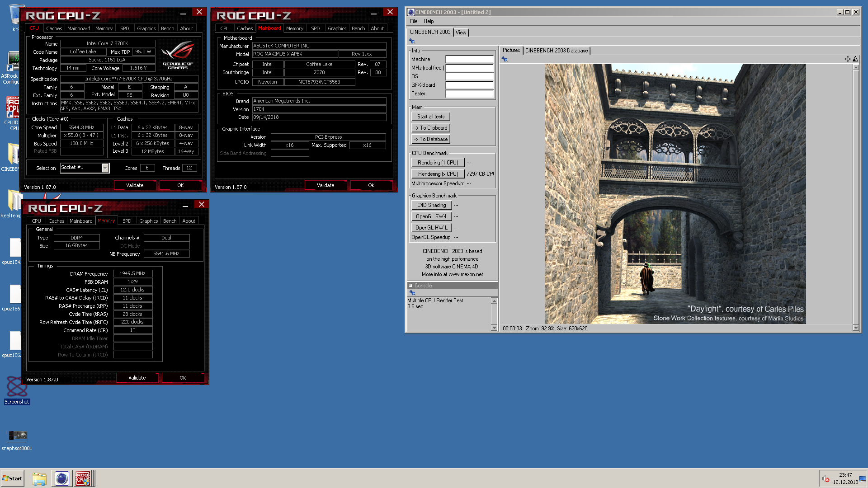Open the cpuz1862 file icon

[13, 344]
